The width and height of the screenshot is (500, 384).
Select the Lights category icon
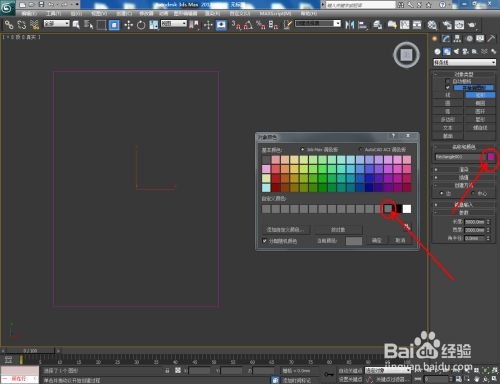[456, 51]
